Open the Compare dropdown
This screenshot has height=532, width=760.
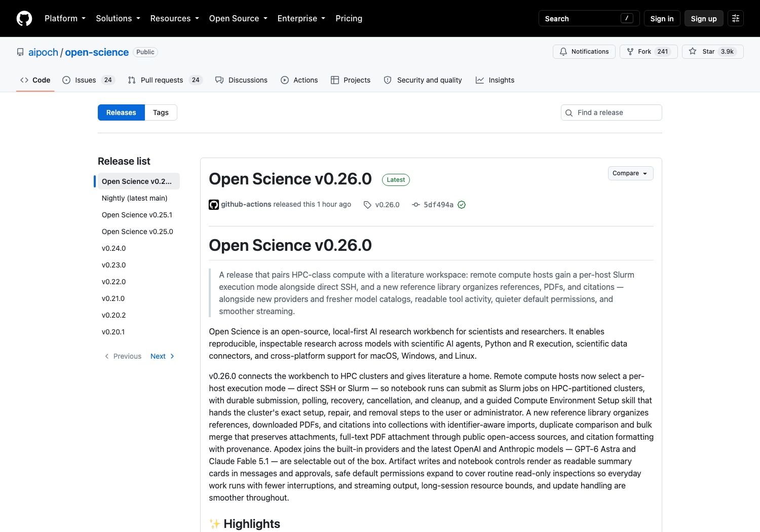630,173
